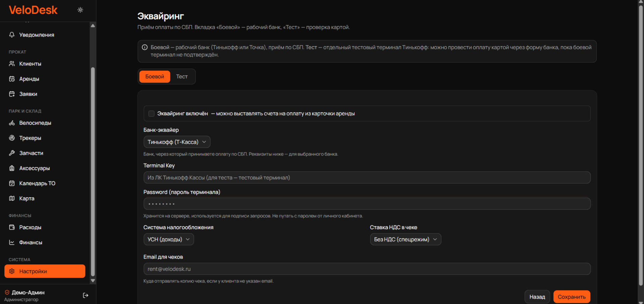The height and width of the screenshot is (304, 644).
Task: Enable the Эквайринг включён checkbox
Action: pos(151,114)
